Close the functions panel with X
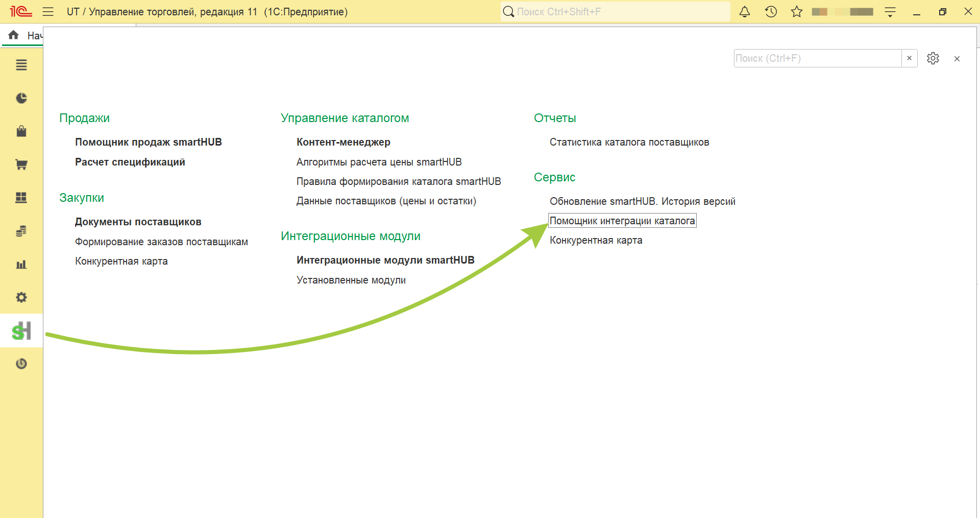Viewport: 980px width, 518px height. 957,59
